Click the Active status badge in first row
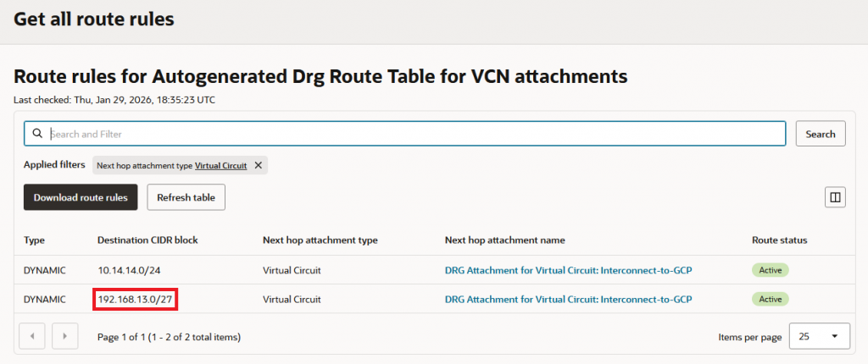 tap(770, 270)
